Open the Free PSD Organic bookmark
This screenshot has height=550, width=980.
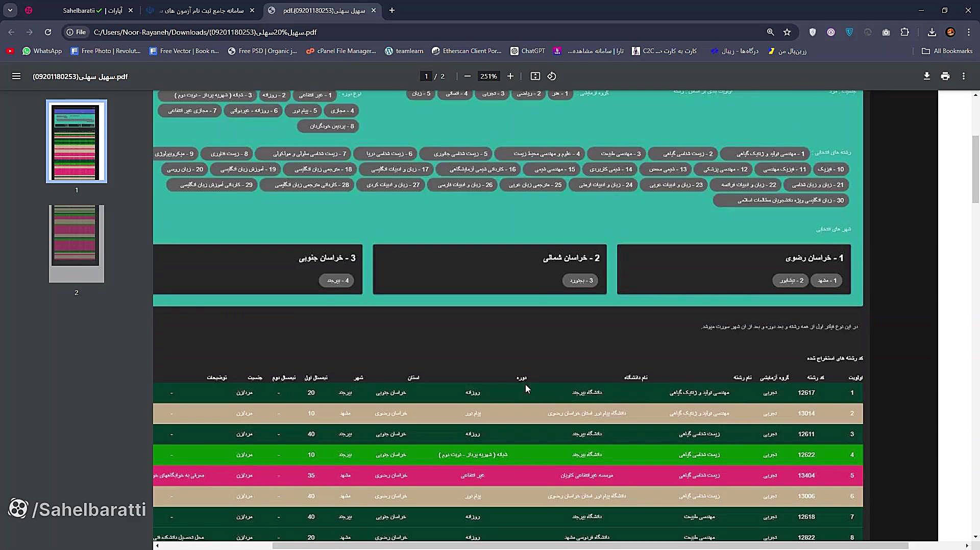[x=262, y=51]
